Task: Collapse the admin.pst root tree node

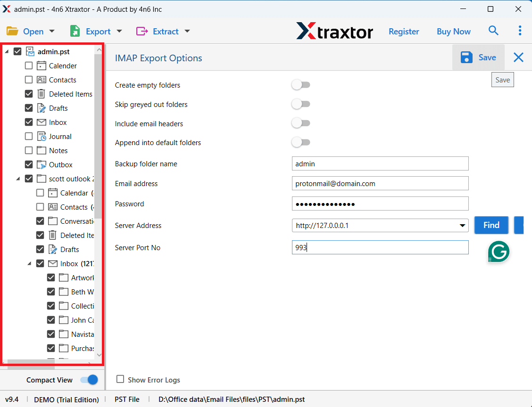Action: tap(6, 52)
